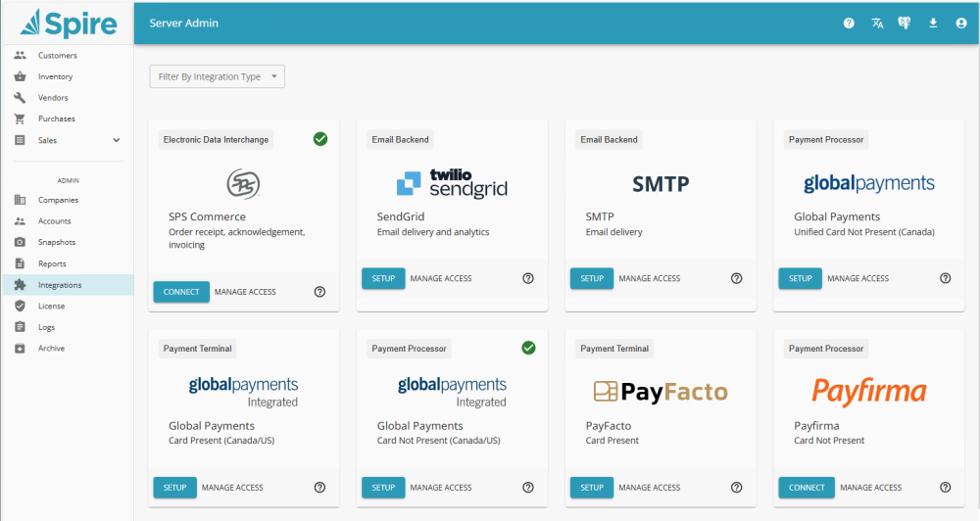The height and width of the screenshot is (521, 980).
Task: Click SETUP on SMTP card
Action: [x=592, y=278]
